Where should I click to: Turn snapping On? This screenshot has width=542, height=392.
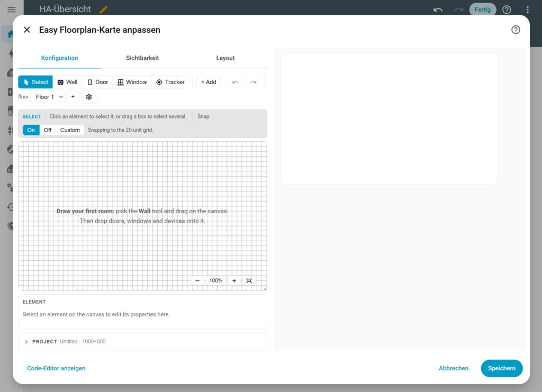31,130
